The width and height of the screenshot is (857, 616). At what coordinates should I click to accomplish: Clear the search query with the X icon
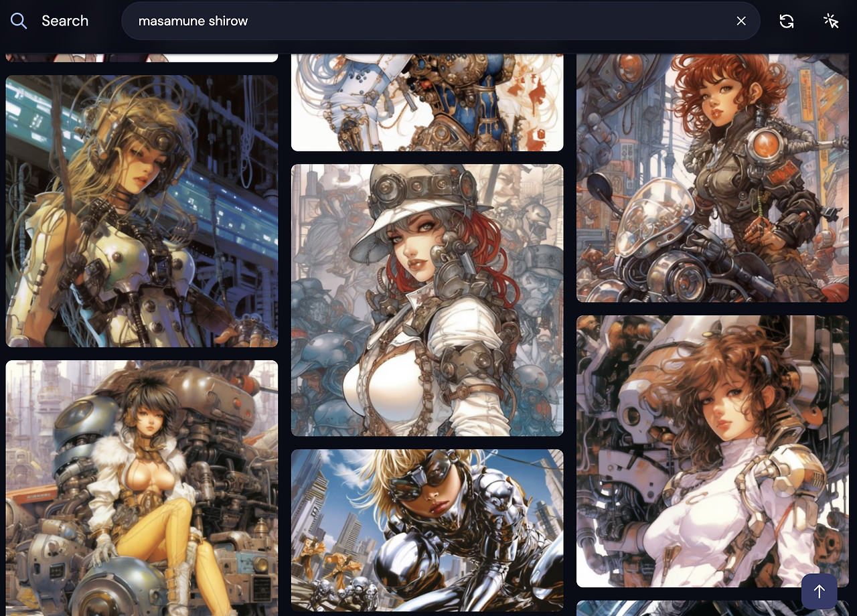[741, 21]
